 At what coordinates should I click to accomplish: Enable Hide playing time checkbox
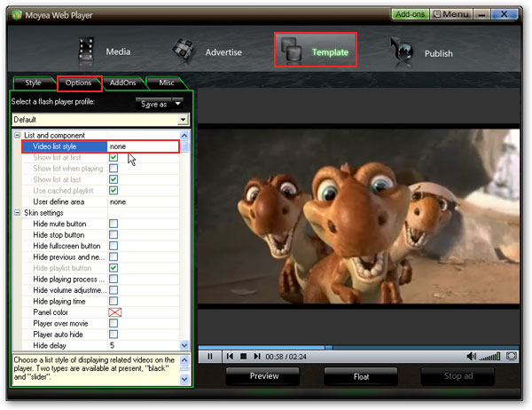[113, 301]
